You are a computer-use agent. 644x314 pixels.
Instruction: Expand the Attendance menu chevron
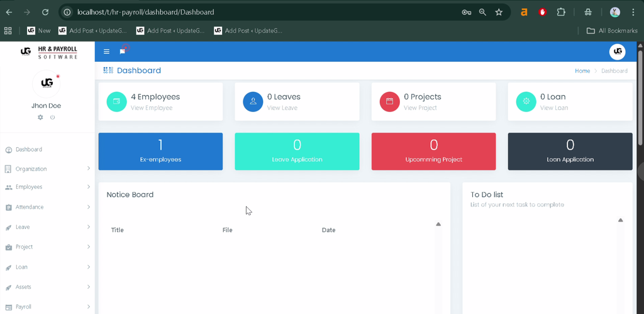coord(89,207)
